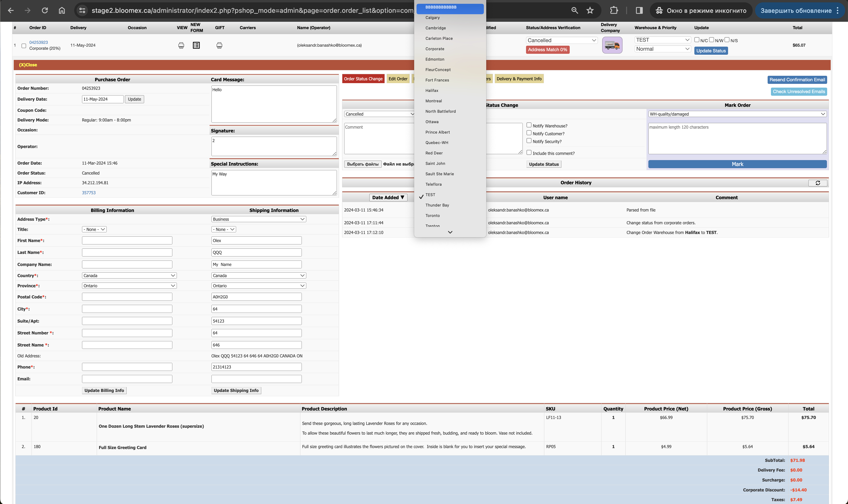Open the WH-quality/damaged mark dropdown
Viewport: 848px width, 504px height.
point(738,114)
